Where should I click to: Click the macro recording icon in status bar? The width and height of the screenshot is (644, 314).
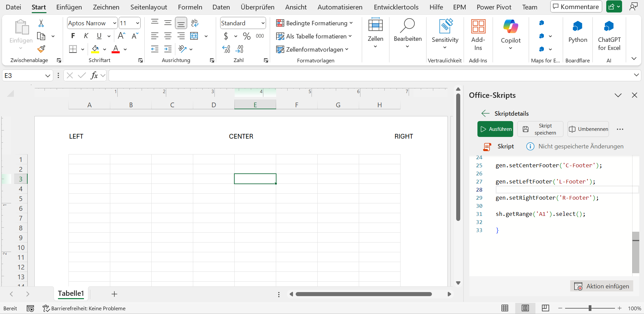click(30, 308)
